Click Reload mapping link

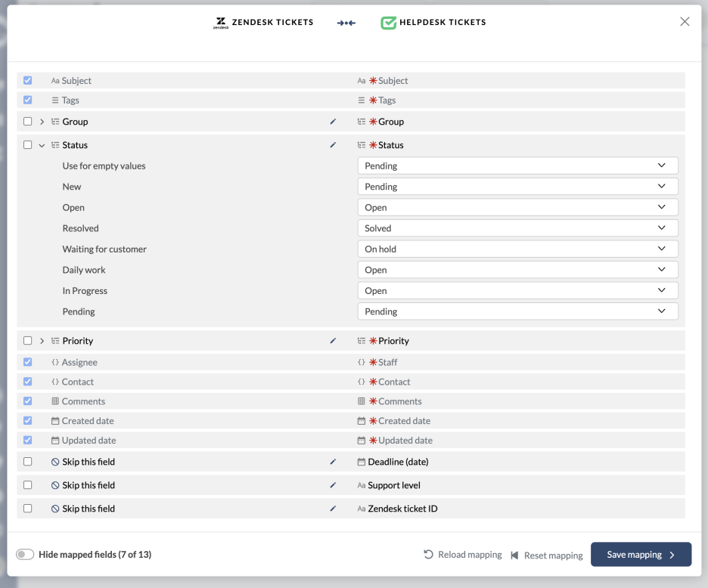463,554
